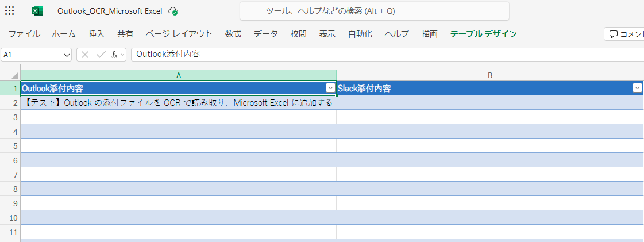Open the 自動化 tab

360,34
